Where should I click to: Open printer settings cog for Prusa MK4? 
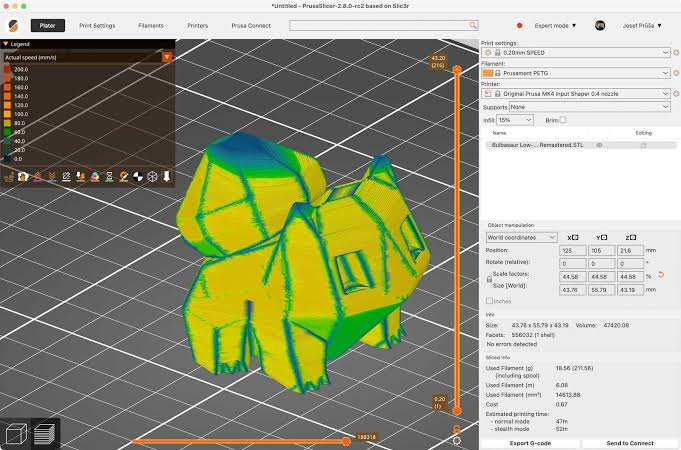(x=676, y=93)
